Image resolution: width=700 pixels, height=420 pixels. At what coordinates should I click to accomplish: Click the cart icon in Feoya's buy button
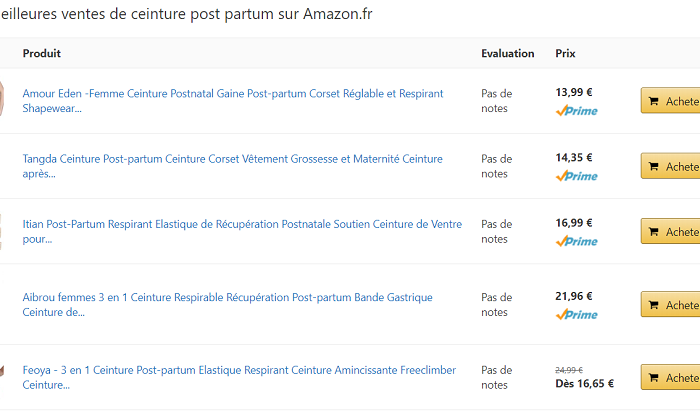pos(654,378)
